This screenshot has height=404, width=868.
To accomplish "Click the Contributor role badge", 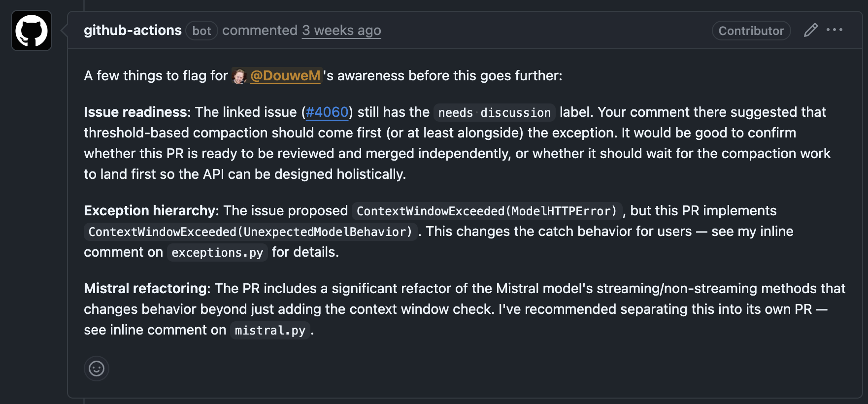I will [751, 31].
